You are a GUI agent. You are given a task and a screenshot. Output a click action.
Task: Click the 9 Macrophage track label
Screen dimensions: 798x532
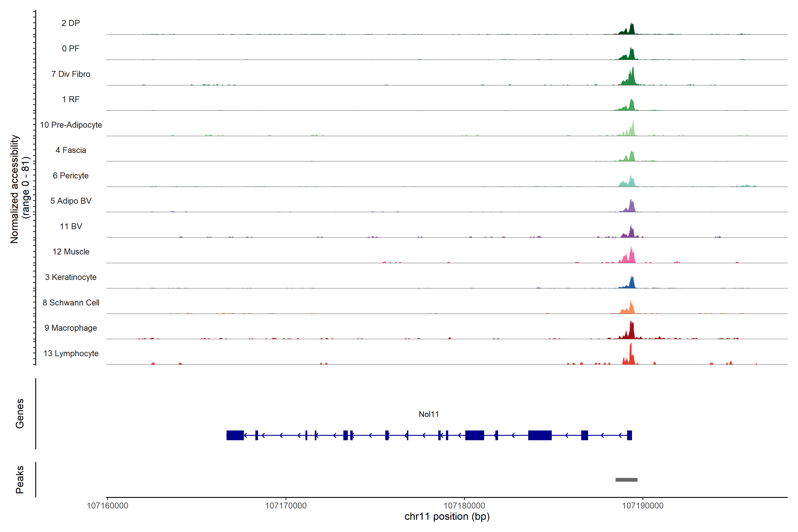coord(70,328)
